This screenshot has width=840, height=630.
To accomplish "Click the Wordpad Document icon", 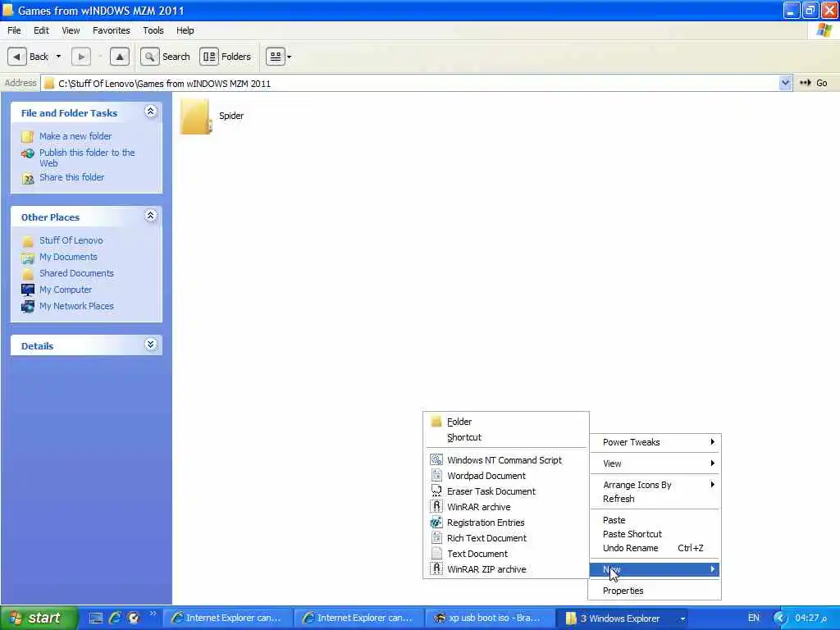I will [x=436, y=475].
